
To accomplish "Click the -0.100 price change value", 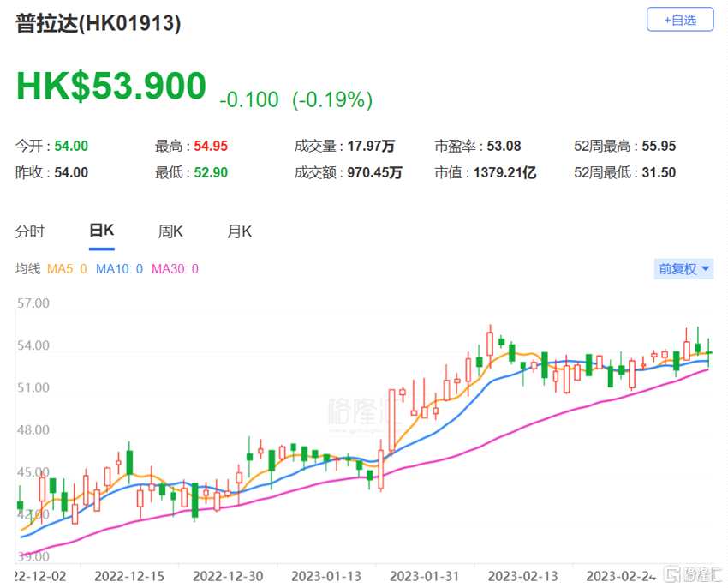I will coord(249,99).
